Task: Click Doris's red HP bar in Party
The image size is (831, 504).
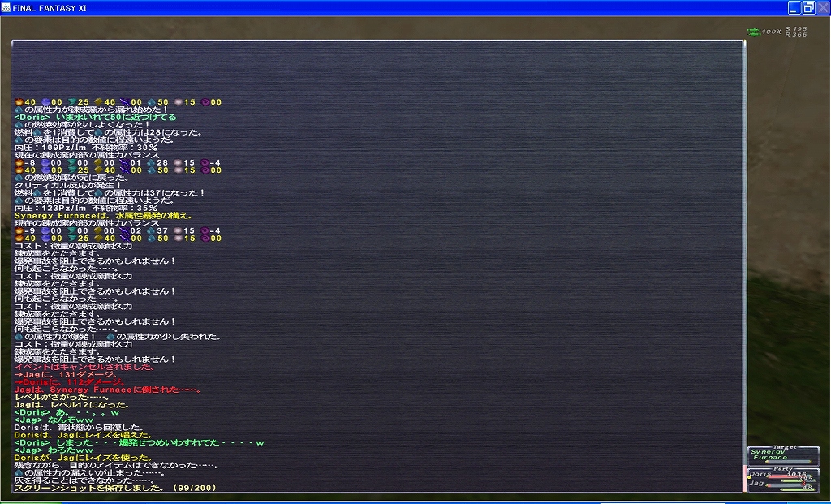Action: click(787, 476)
